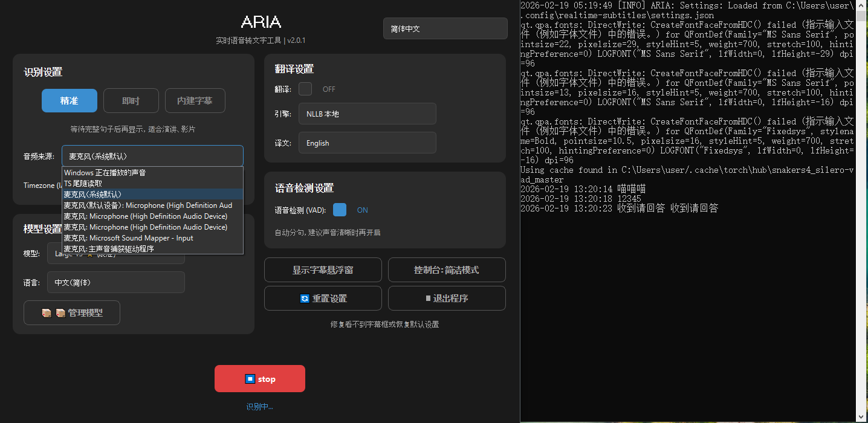
Task: Turn off the 语音检测 (VAD) switch
Action: pyautogui.click(x=340, y=210)
